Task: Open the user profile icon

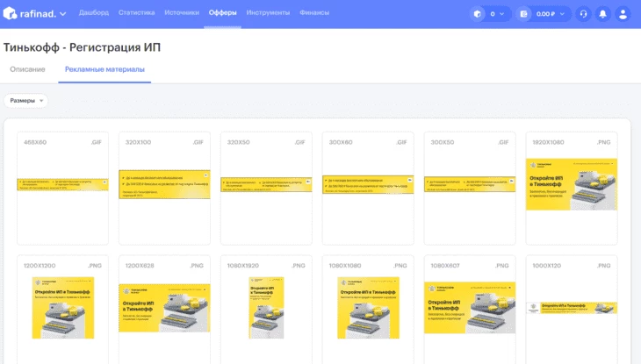Action: (623, 14)
